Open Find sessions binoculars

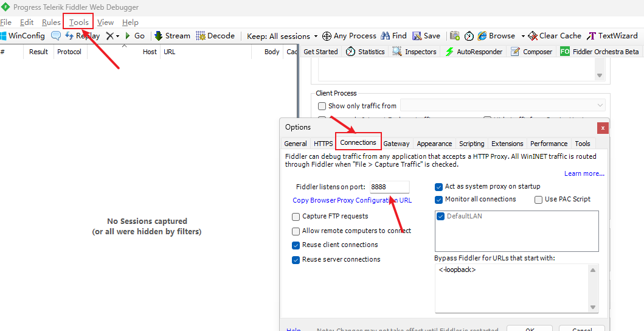pyautogui.click(x=393, y=36)
